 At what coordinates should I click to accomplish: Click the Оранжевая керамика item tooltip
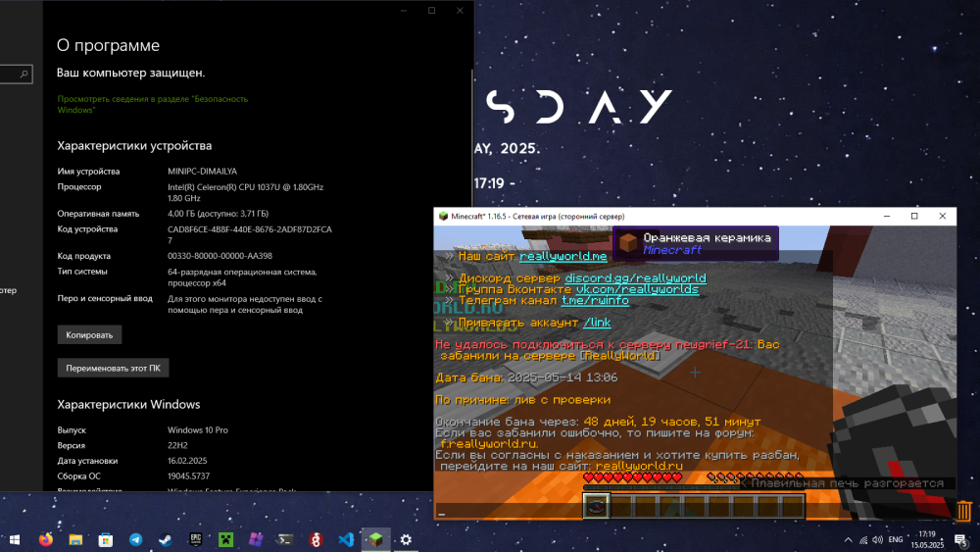pyautogui.click(x=696, y=243)
